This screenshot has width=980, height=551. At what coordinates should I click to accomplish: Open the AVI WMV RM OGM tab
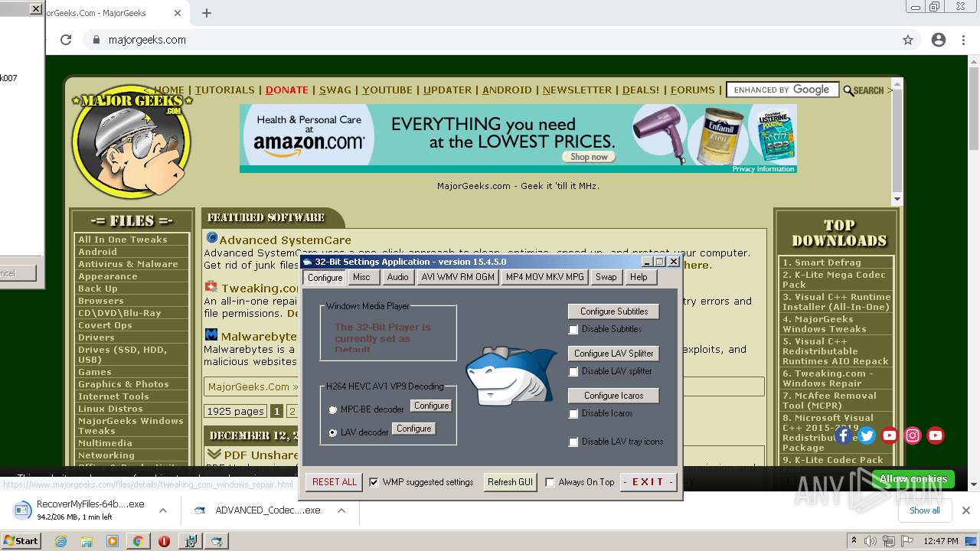(x=458, y=277)
